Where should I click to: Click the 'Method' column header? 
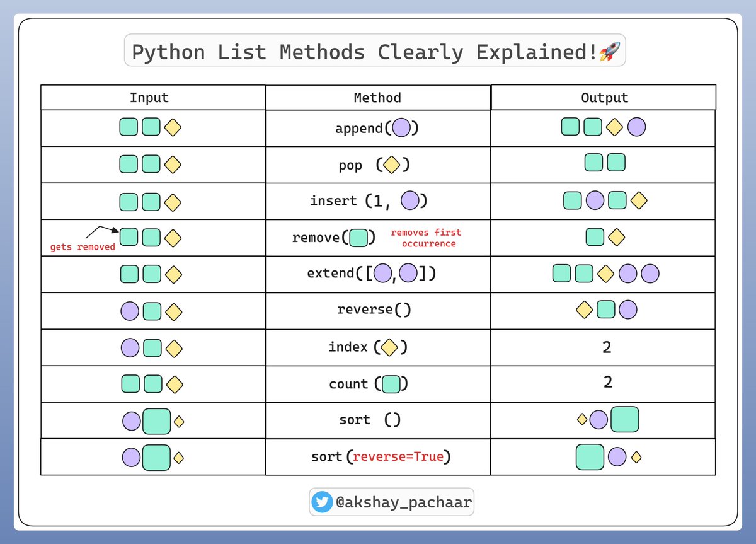pyautogui.click(x=377, y=98)
